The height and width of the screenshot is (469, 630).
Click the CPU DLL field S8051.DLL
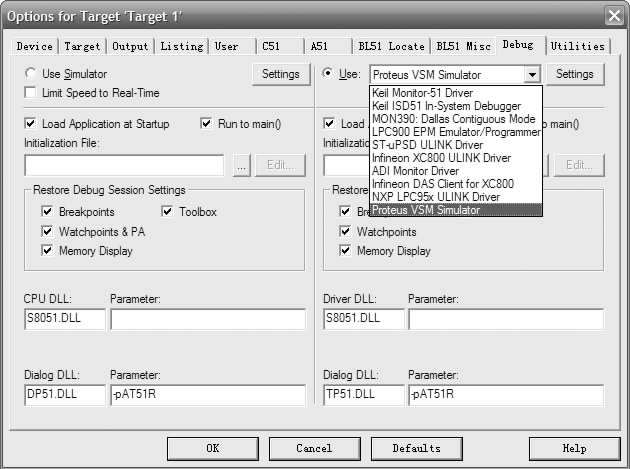[65, 319]
